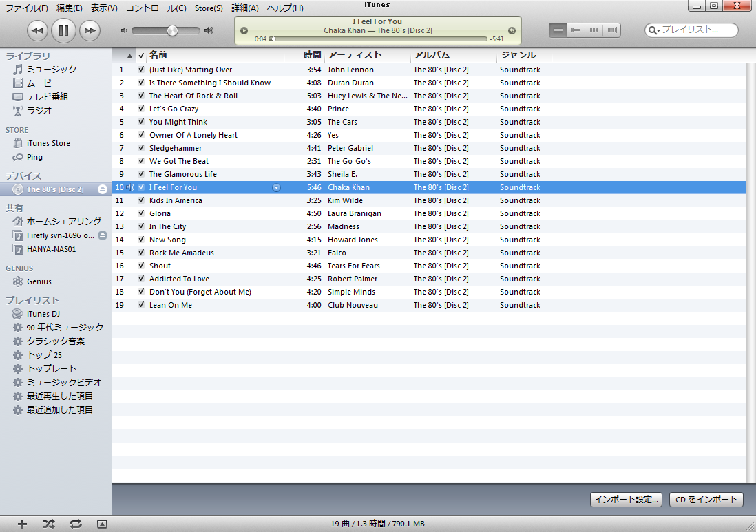Viewport: 756px width, 532px height.
Task: Open the 表示(V) menu
Action: [x=104, y=8]
